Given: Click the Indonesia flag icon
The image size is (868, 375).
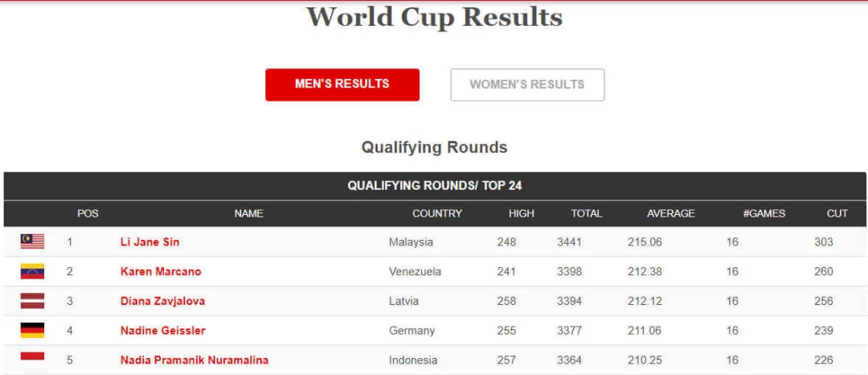Looking at the screenshot, I should click(32, 357).
